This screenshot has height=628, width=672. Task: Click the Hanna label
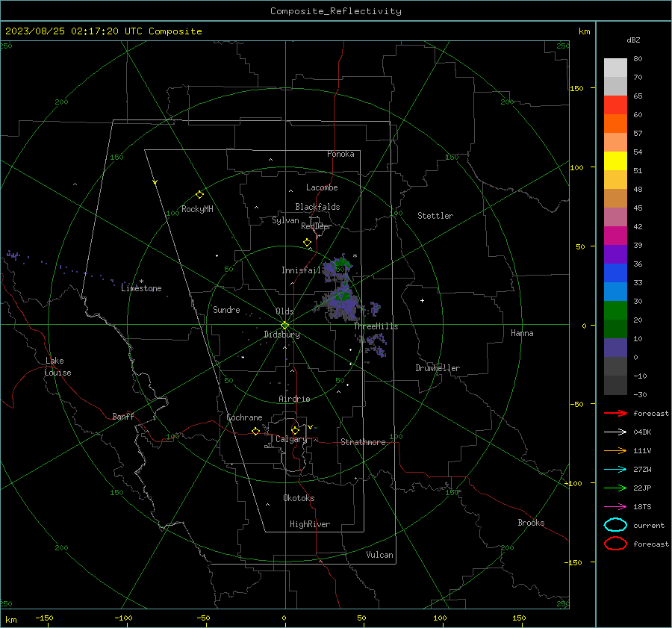coord(522,333)
